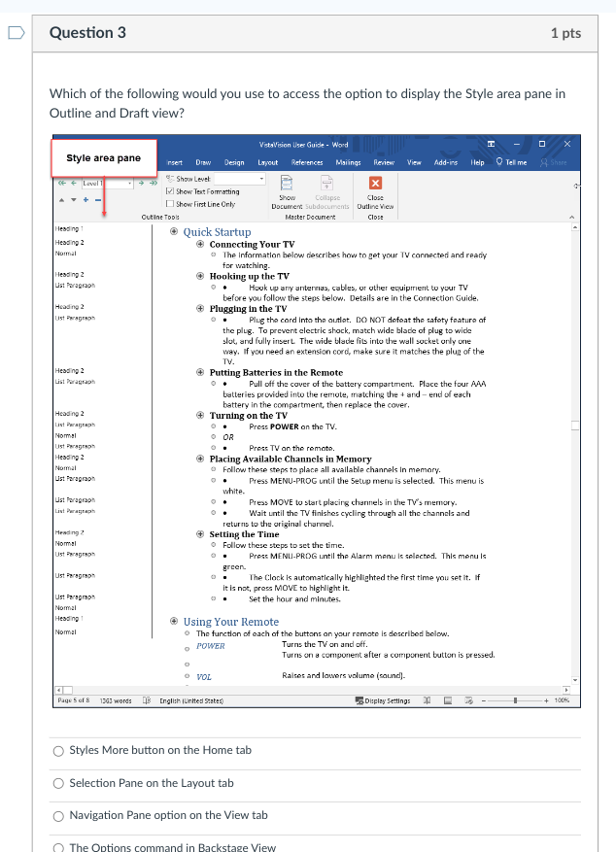Click the Move Up triangle in Outline Tools
The height and width of the screenshot is (852, 616).
click(x=61, y=200)
